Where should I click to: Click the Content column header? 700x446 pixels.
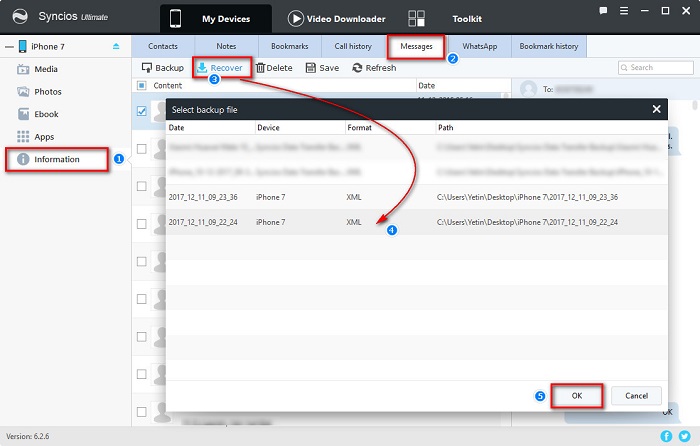pos(167,85)
